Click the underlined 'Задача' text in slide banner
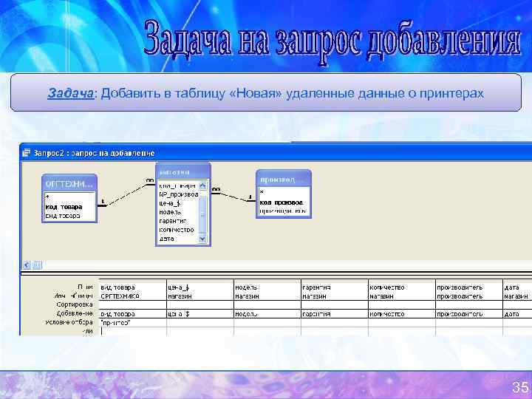The image size is (532, 399). [70, 93]
